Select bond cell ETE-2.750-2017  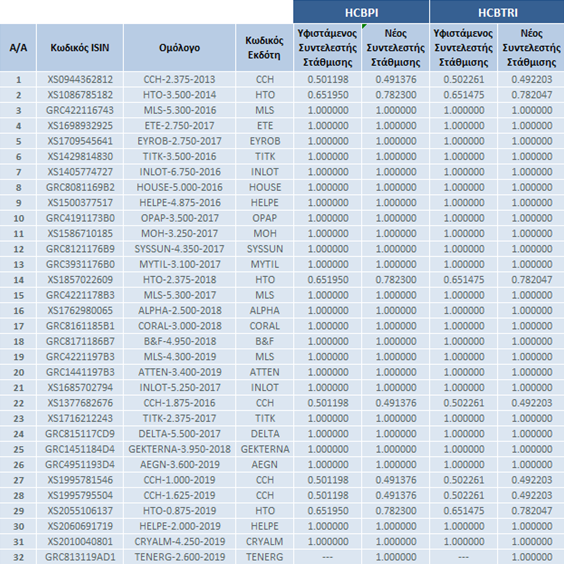click(179, 126)
